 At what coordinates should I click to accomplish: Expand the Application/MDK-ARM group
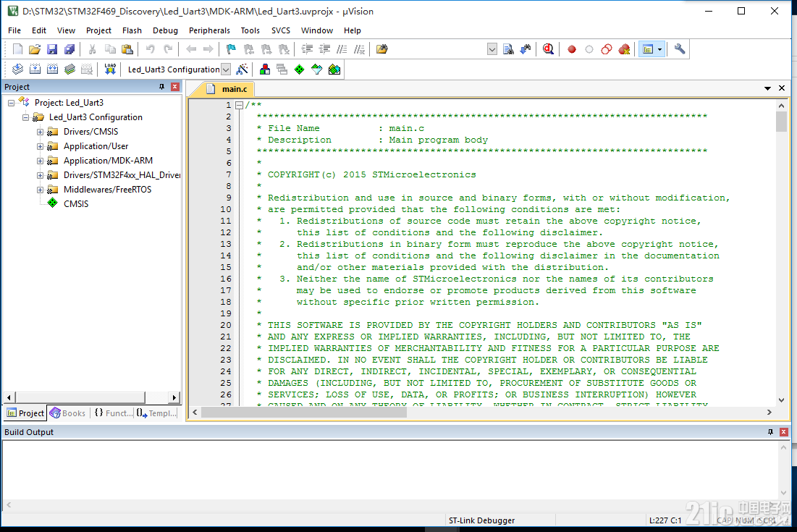click(x=40, y=161)
